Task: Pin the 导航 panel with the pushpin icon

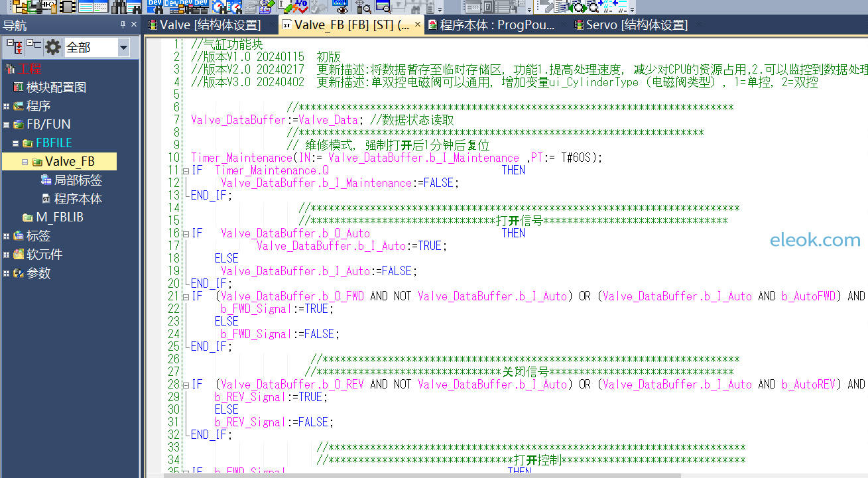Action: pyautogui.click(x=123, y=25)
